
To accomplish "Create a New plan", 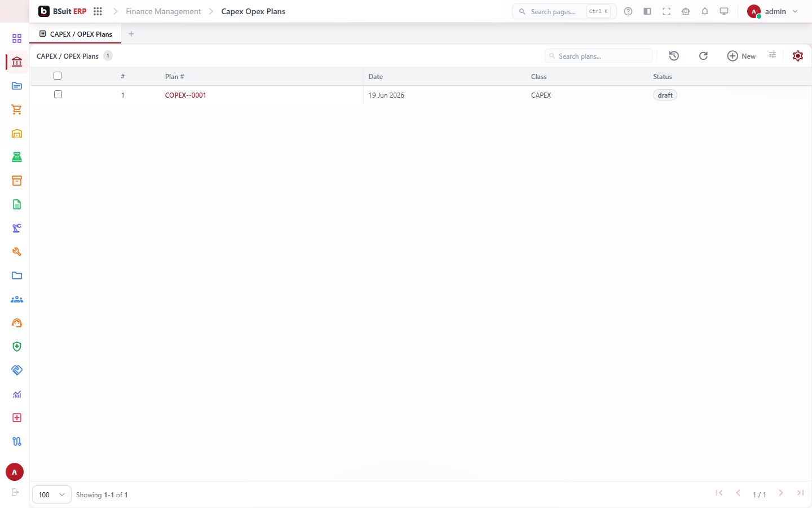I will (x=742, y=56).
